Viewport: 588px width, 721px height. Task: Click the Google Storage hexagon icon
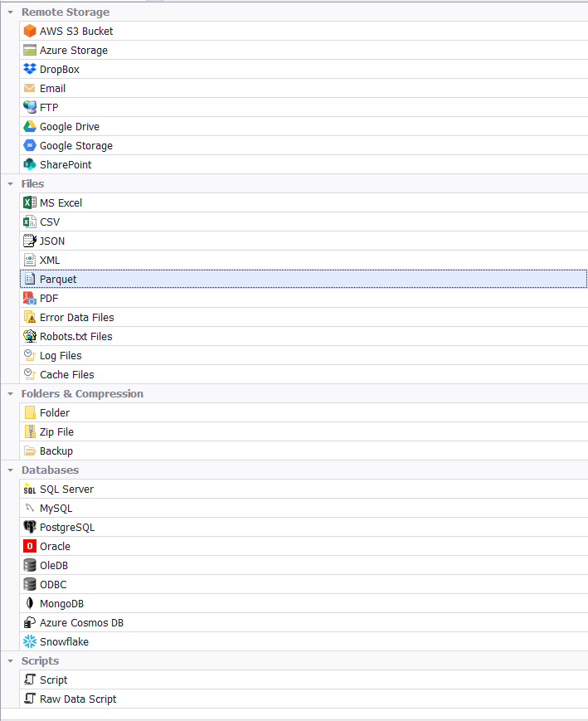pyautogui.click(x=29, y=145)
